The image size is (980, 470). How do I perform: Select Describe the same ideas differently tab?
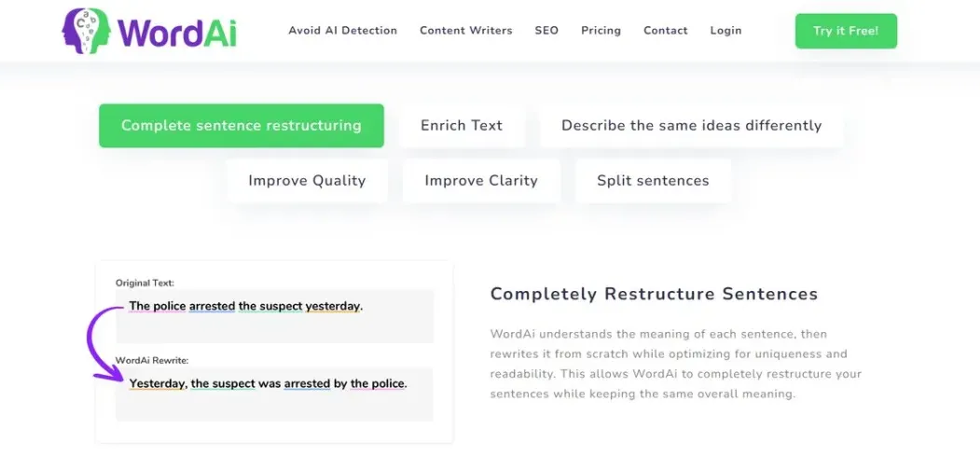click(691, 126)
